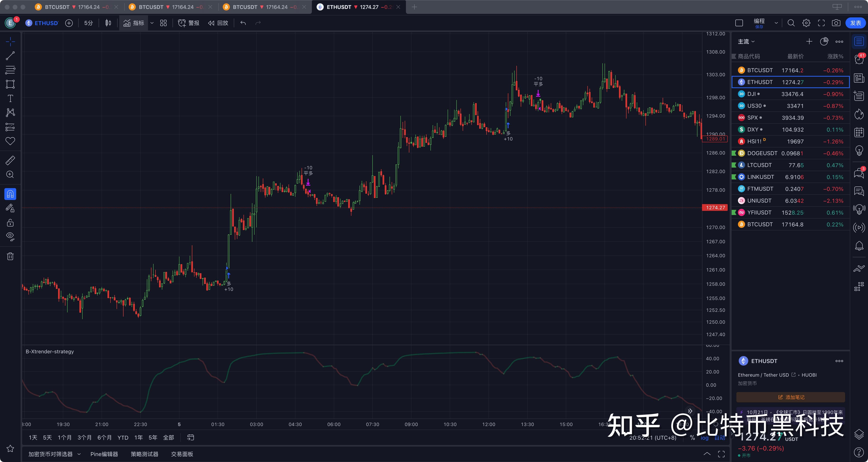Enter fullscreen mode
This screenshot has height=462, width=868.
pos(822,23)
